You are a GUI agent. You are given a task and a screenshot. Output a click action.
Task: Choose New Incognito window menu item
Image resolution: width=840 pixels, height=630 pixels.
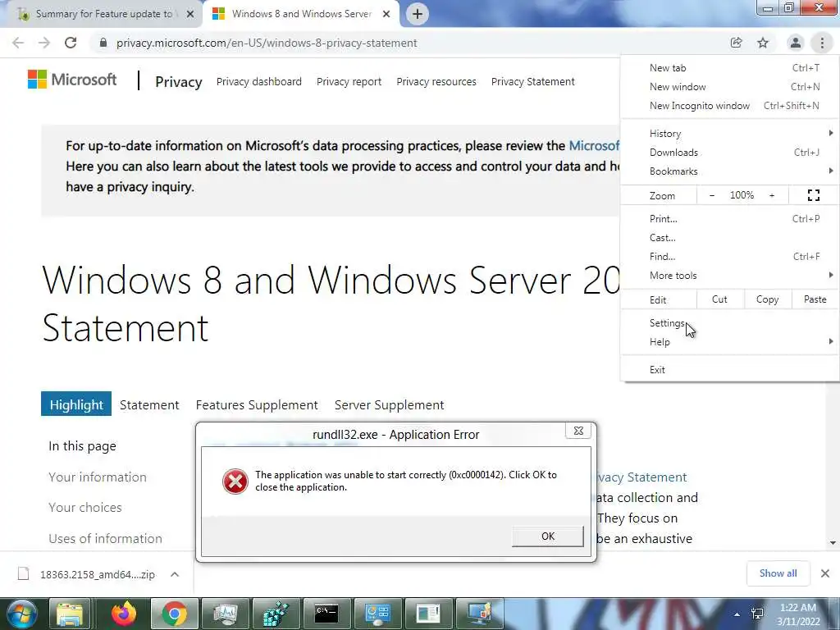(729, 106)
